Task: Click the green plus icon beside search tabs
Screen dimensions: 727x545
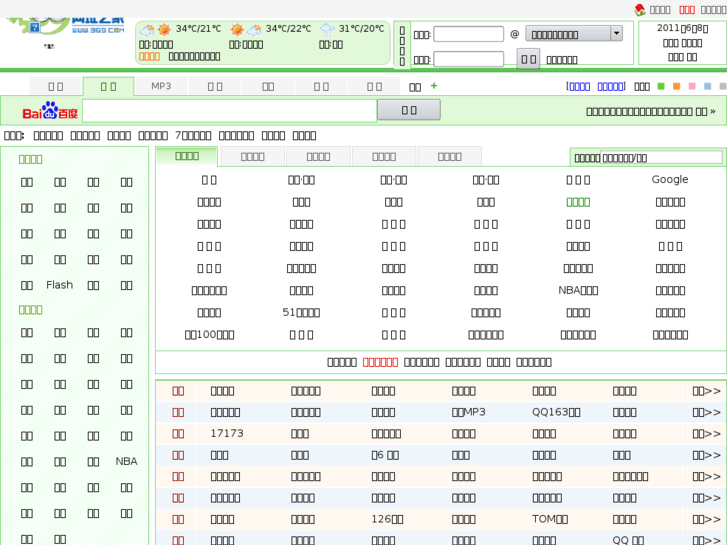Action: point(434,86)
